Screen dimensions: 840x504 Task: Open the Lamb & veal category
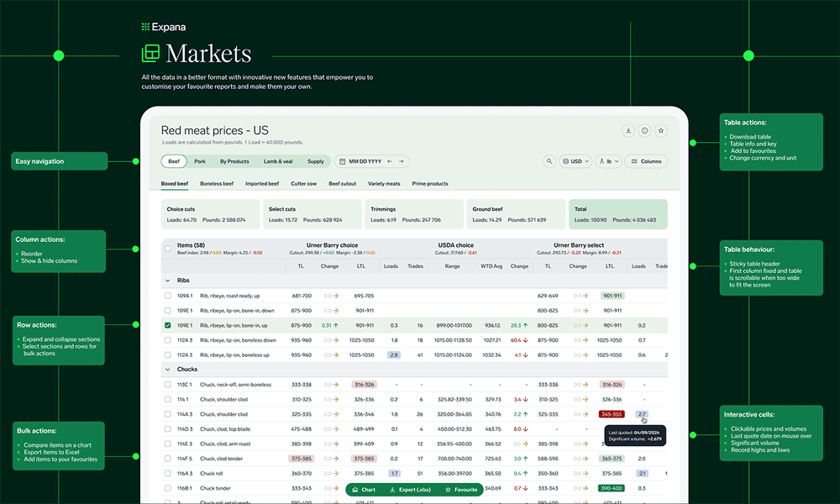pyautogui.click(x=278, y=161)
